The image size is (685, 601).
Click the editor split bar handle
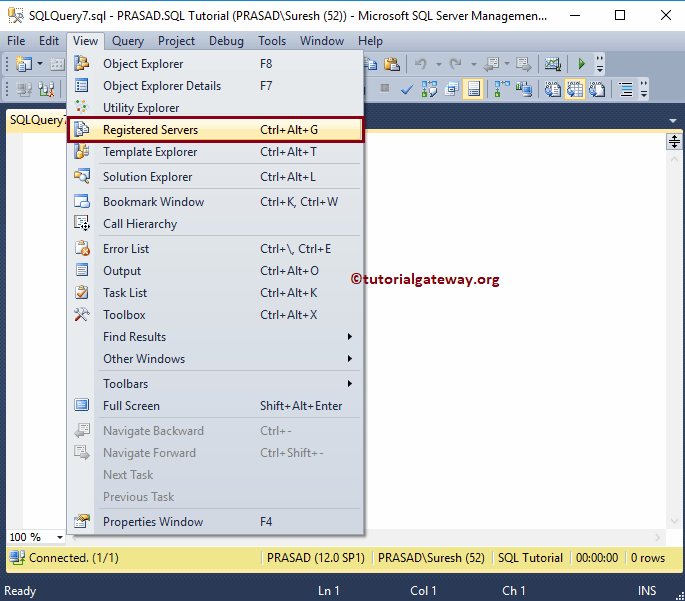pyautogui.click(x=674, y=142)
